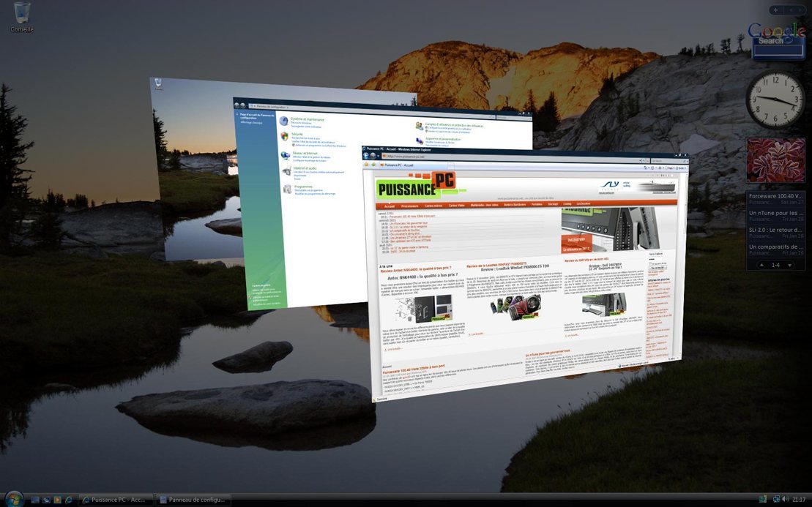Open the Corbeille recycle bin icon
Image resolution: width=812 pixels, height=507 pixels.
tap(21, 16)
